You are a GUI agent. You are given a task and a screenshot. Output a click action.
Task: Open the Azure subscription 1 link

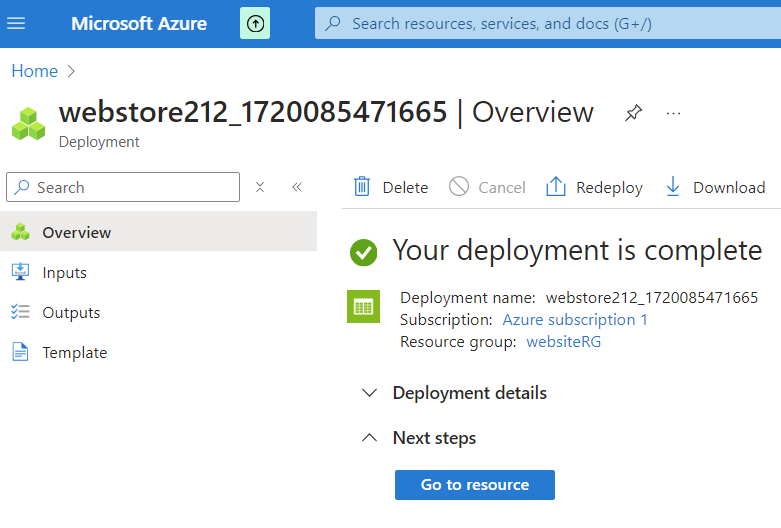[574, 320]
